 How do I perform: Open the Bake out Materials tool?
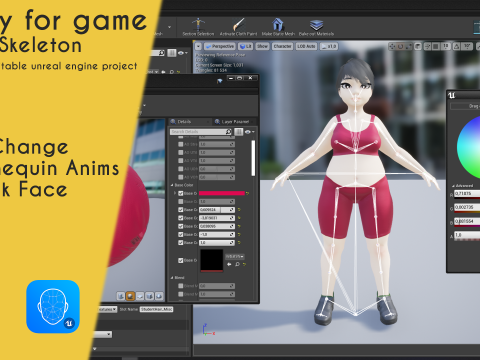pos(316,27)
